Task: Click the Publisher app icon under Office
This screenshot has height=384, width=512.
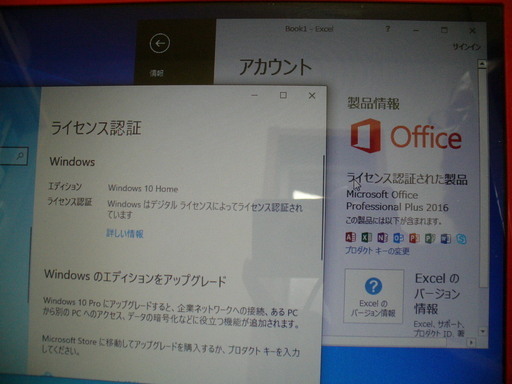Action: click(430, 238)
